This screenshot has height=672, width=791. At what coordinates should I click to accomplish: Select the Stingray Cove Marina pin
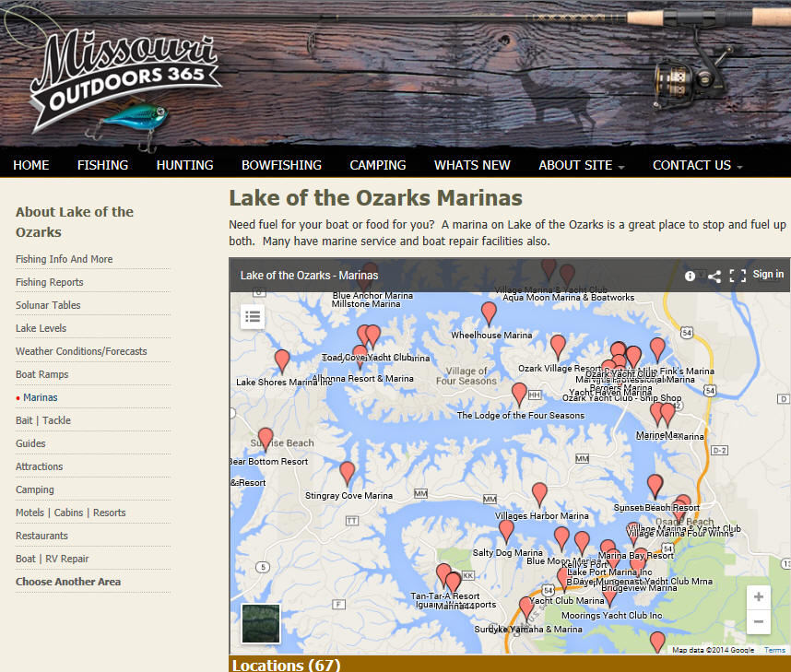(347, 473)
